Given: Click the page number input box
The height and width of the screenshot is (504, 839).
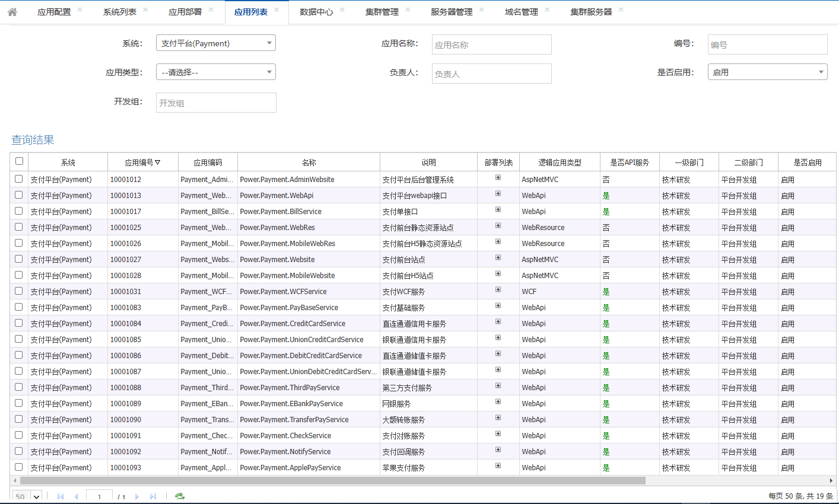Looking at the screenshot, I should coord(99,496).
